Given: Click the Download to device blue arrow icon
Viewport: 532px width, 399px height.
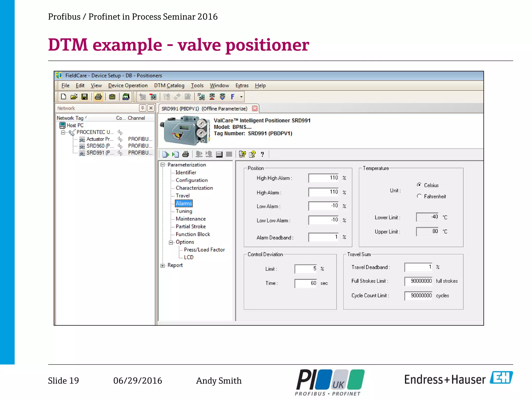Looking at the screenshot, I should (x=222, y=97).
